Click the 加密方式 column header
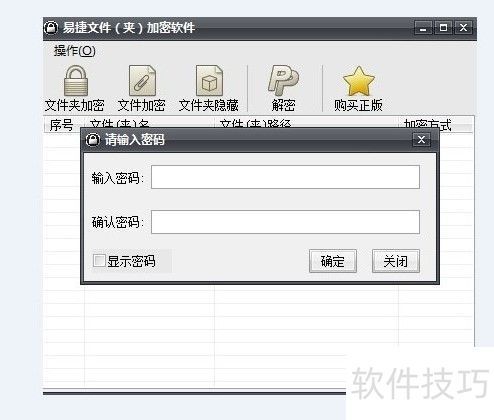The width and height of the screenshot is (494, 420). [428, 125]
